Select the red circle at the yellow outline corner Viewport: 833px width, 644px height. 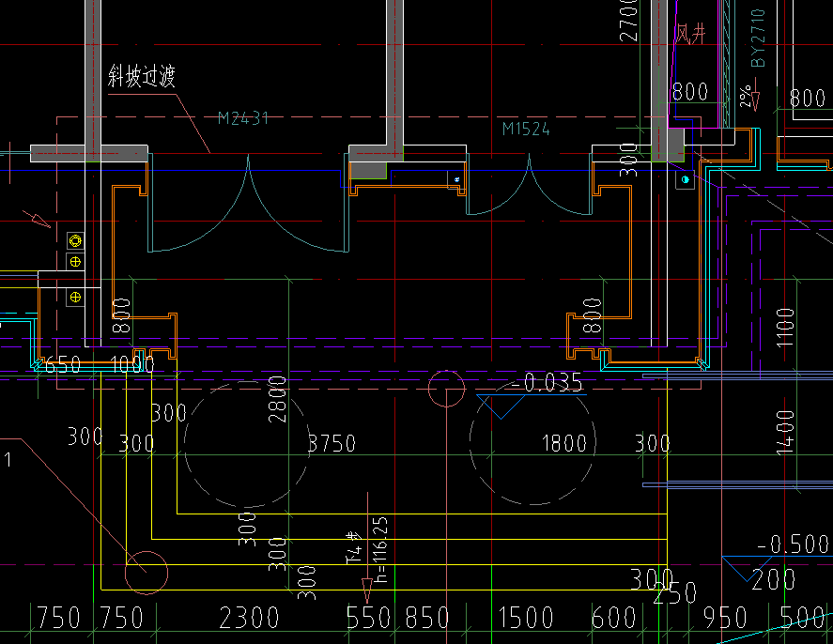tap(147, 572)
